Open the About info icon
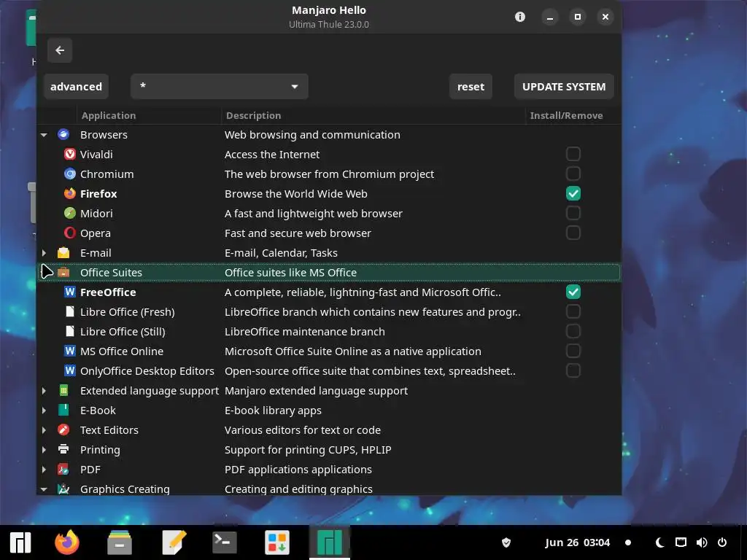 tap(519, 17)
